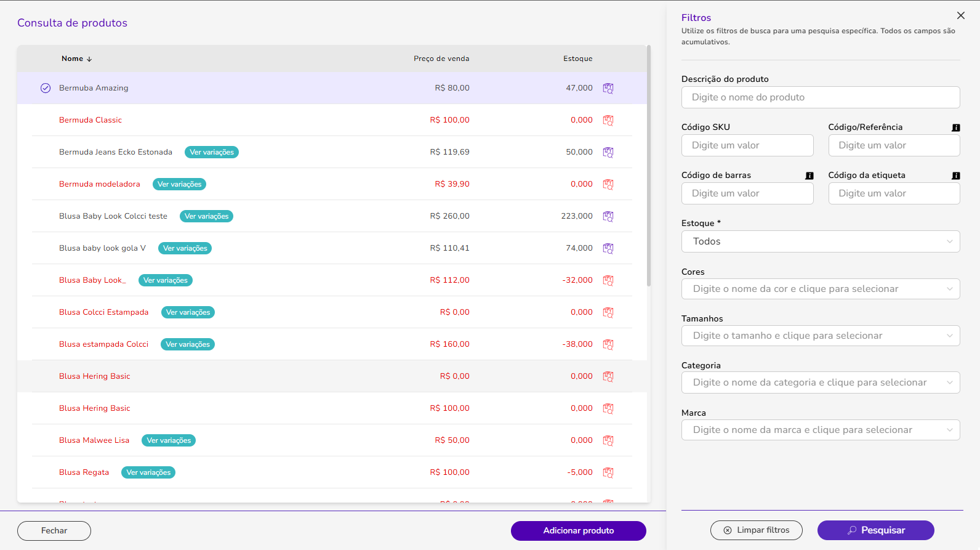Select Blusa Regata product name
Viewport: 980px width, 550px height.
click(x=84, y=472)
